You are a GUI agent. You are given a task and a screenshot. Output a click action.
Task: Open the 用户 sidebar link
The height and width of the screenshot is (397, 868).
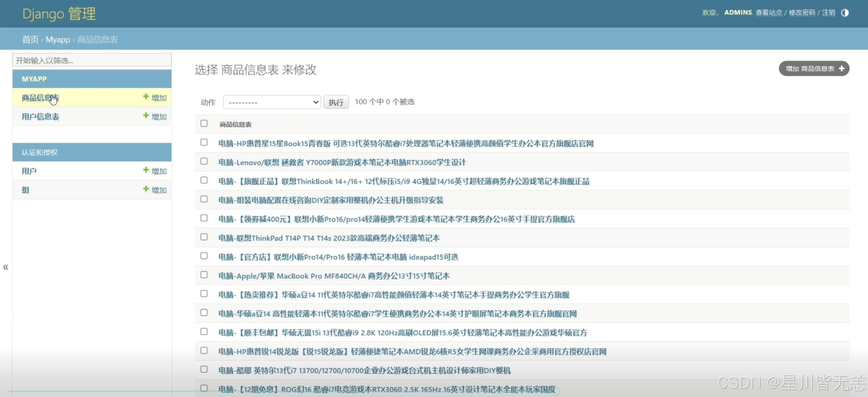(29, 171)
